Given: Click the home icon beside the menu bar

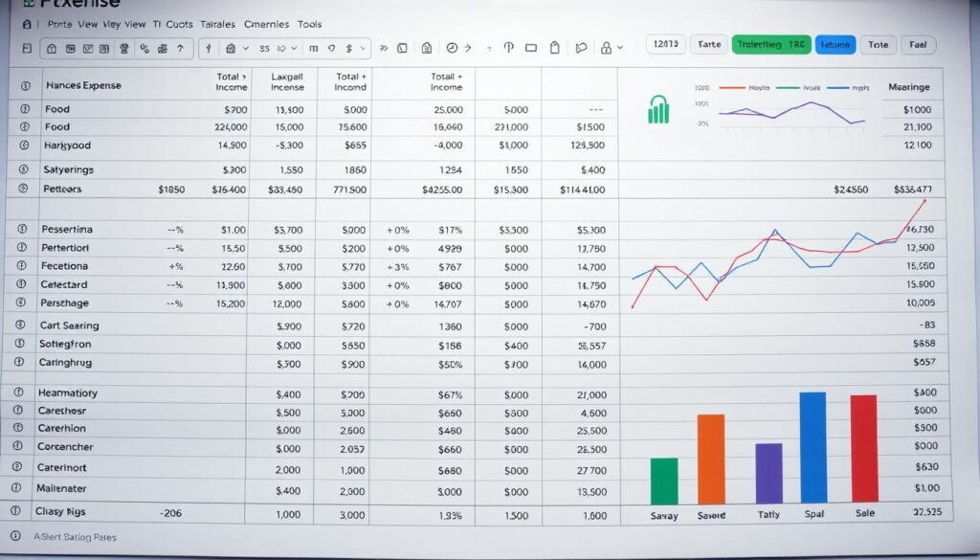Looking at the screenshot, I should (x=26, y=24).
